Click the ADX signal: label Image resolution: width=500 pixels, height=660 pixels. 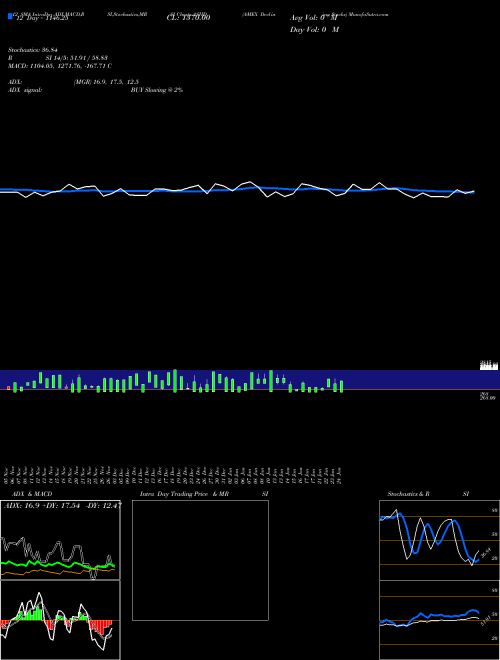(25, 90)
